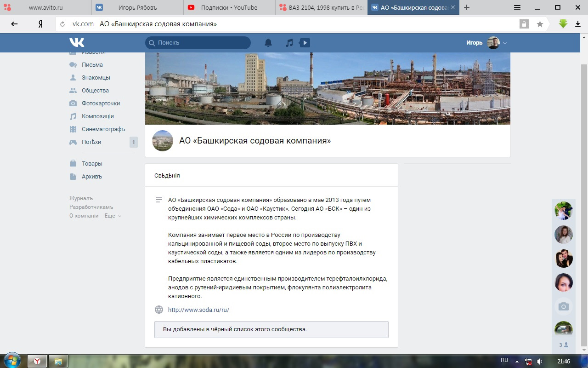Click the network icon in the system tray

528,362
